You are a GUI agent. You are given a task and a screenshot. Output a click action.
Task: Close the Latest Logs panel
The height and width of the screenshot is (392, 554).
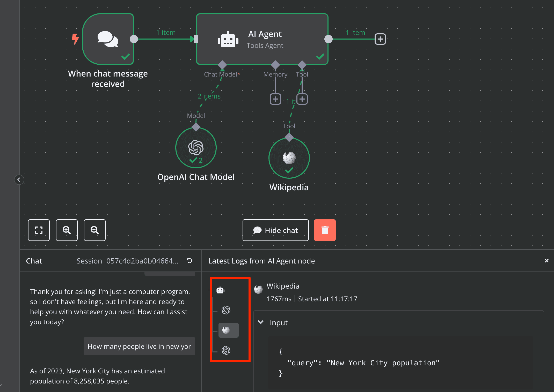[546, 261]
